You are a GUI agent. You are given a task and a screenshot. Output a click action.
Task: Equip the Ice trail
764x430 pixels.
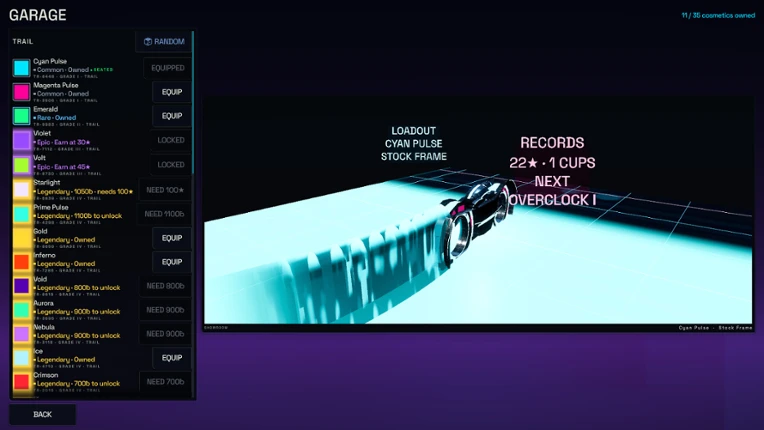coord(172,358)
